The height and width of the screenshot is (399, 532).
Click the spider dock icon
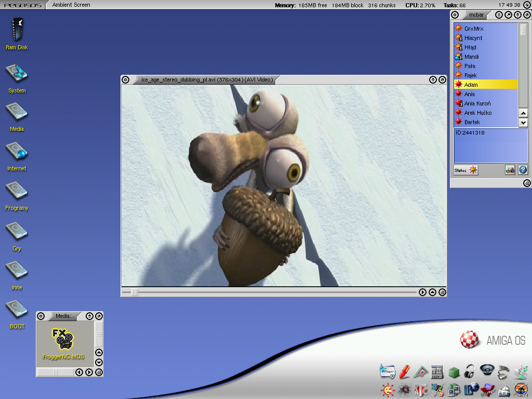[x=404, y=390]
